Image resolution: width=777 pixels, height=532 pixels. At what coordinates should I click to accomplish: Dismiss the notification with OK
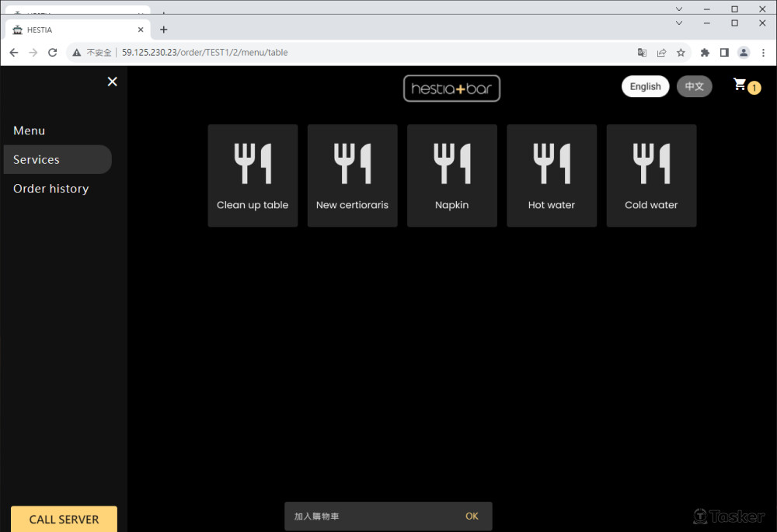point(472,516)
